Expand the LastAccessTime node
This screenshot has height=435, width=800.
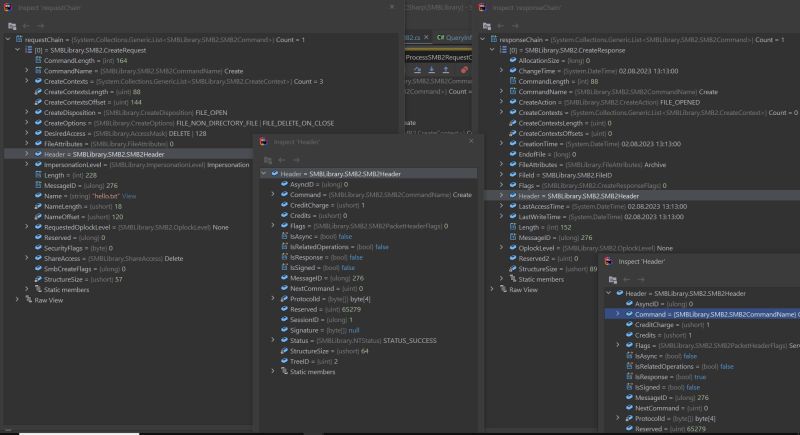[502, 206]
